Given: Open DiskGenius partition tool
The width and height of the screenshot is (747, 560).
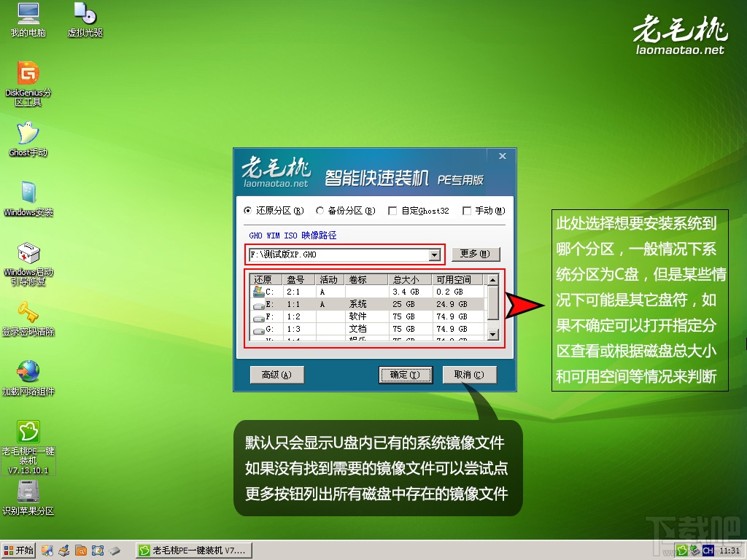Looking at the screenshot, I should tap(28, 80).
